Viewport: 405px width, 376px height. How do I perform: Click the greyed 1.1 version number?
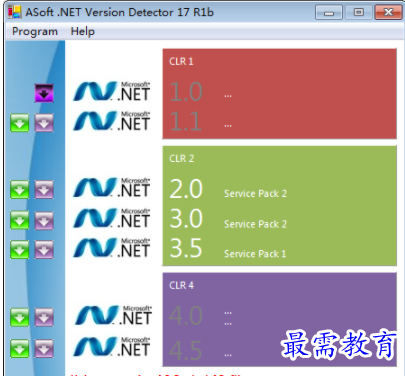point(186,121)
